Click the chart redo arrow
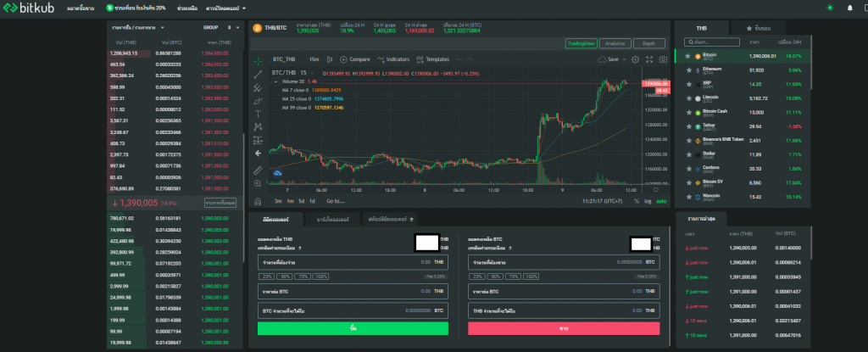 pos(470,59)
